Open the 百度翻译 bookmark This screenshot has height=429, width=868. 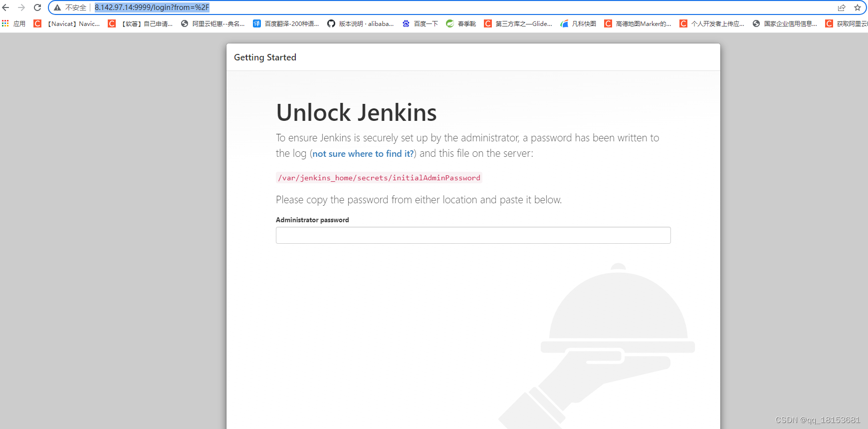tap(286, 23)
